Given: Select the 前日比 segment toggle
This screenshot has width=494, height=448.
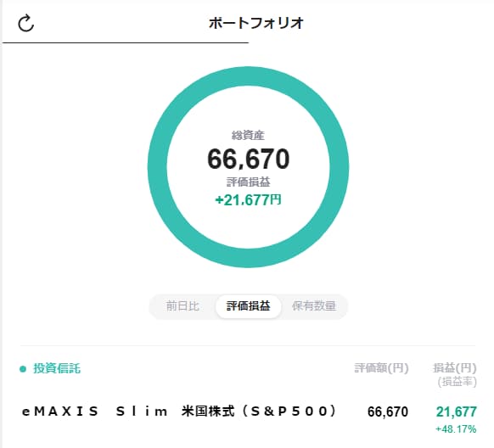Looking at the screenshot, I should (x=182, y=306).
